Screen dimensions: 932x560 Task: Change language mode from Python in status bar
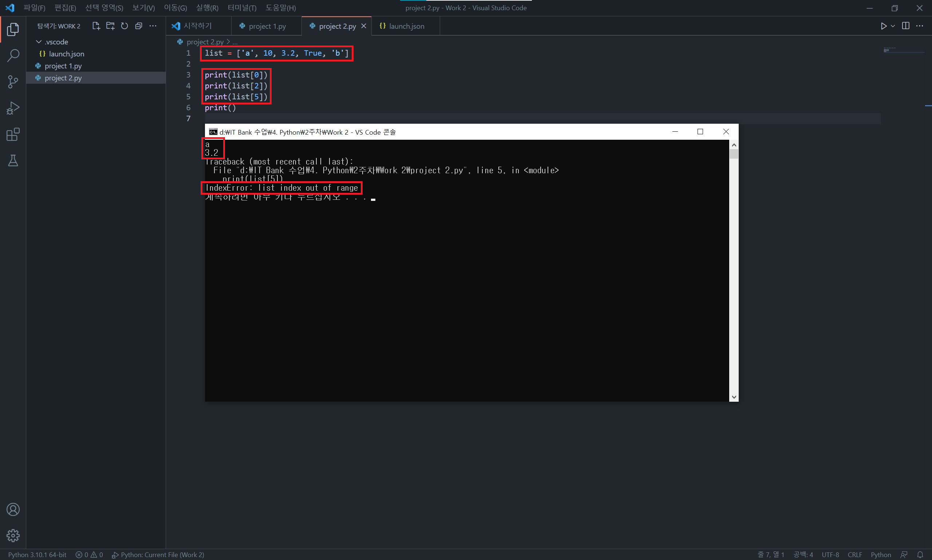tap(880, 554)
